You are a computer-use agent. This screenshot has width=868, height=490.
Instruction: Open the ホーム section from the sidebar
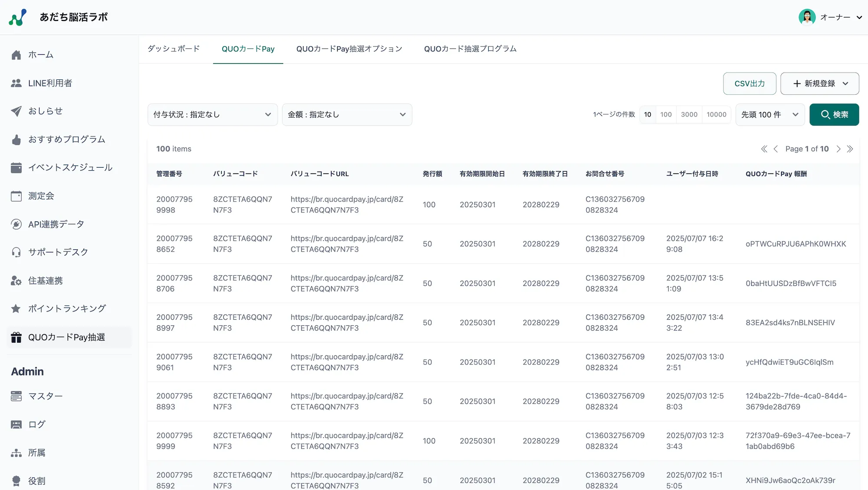point(41,55)
